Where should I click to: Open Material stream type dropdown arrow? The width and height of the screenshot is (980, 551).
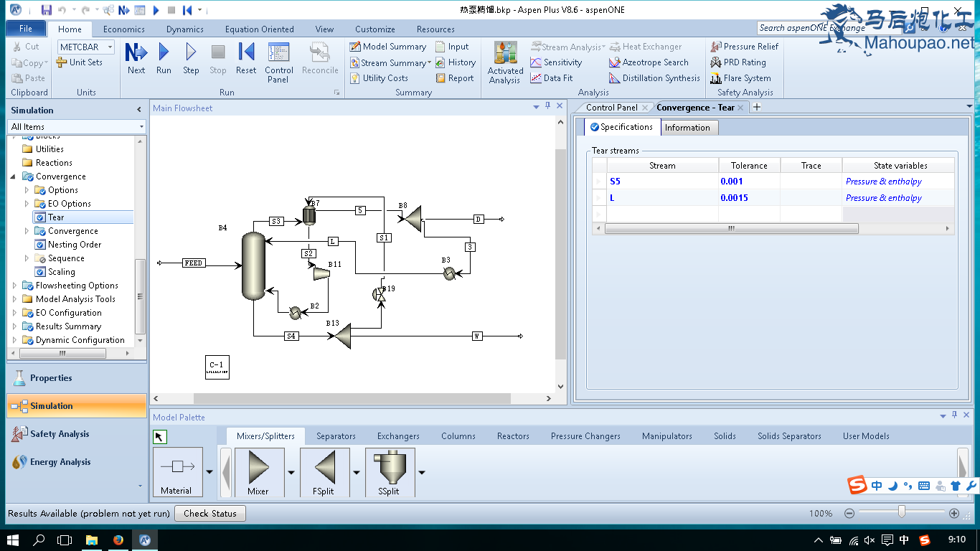pos(209,472)
